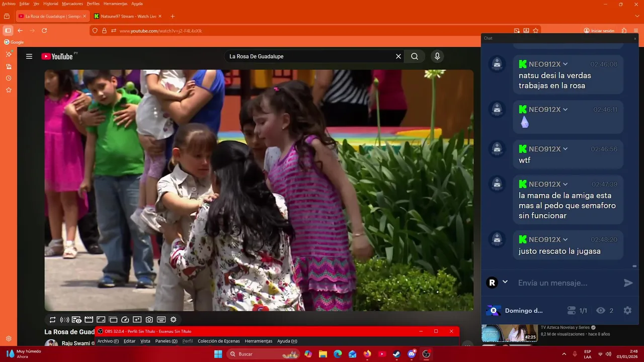Open chat settings gear icon
This screenshot has height=362, width=644.
pyautogui.click(x=627, y=311)
